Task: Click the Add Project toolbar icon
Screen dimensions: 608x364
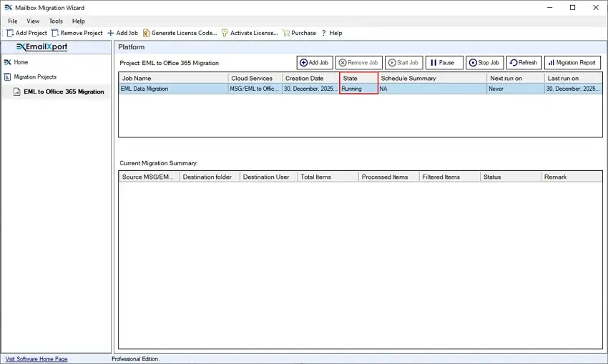Action: (x=10, y=33)
